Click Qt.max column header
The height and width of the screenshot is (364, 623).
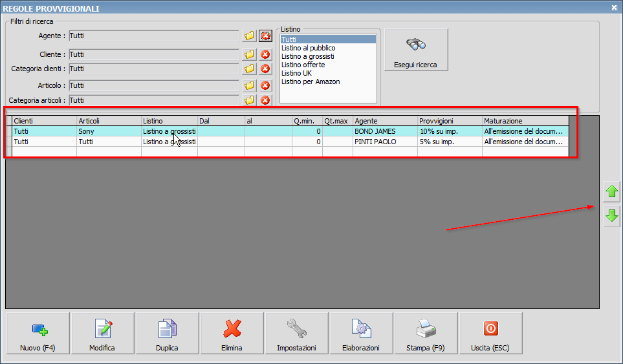[x=338, y=121]
